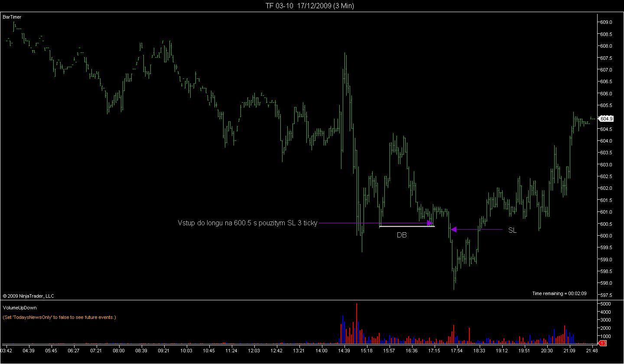Click the 600.0 price axis label
624x364 pixels.
(606, 236)
